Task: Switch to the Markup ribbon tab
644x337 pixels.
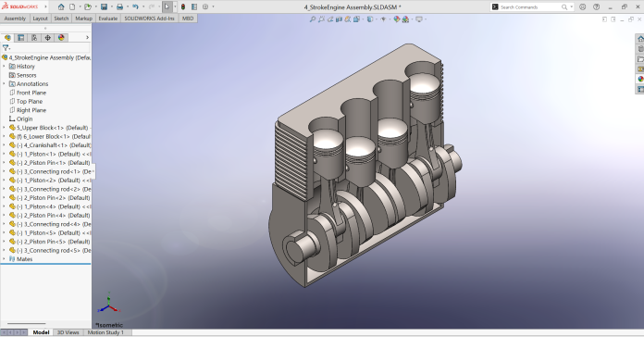Action: (84, 19)
